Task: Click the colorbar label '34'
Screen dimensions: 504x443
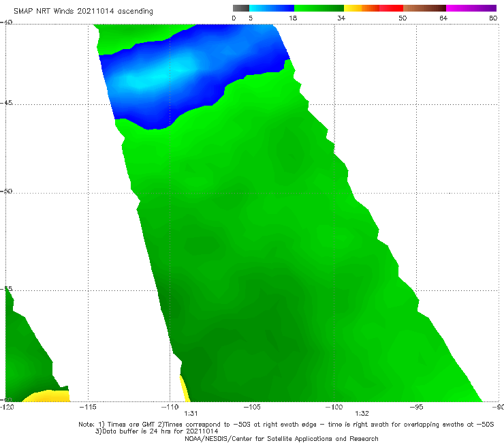Action: click(341, 18)
